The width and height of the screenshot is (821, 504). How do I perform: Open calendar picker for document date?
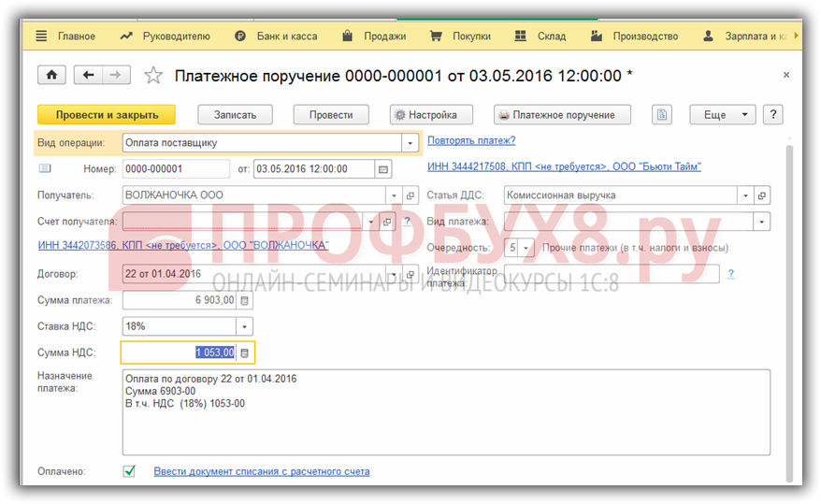pos(383,169)
